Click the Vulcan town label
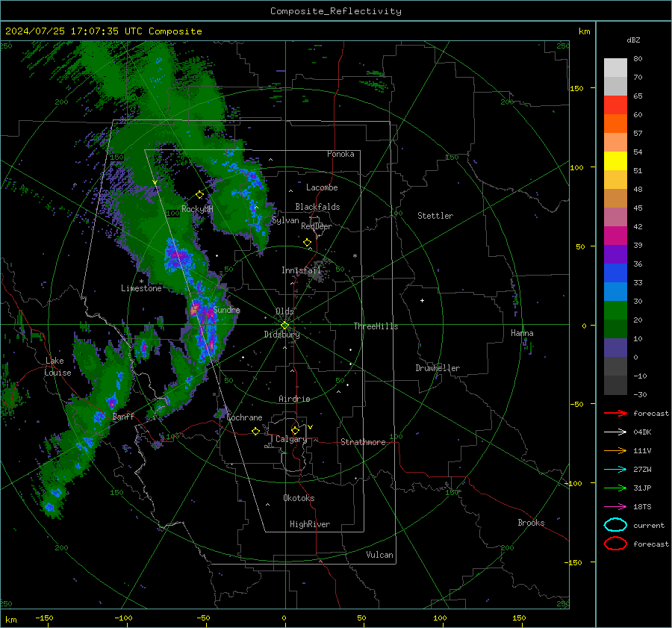Viewport: 672px width, 628px height. click(x=379, y=555)
